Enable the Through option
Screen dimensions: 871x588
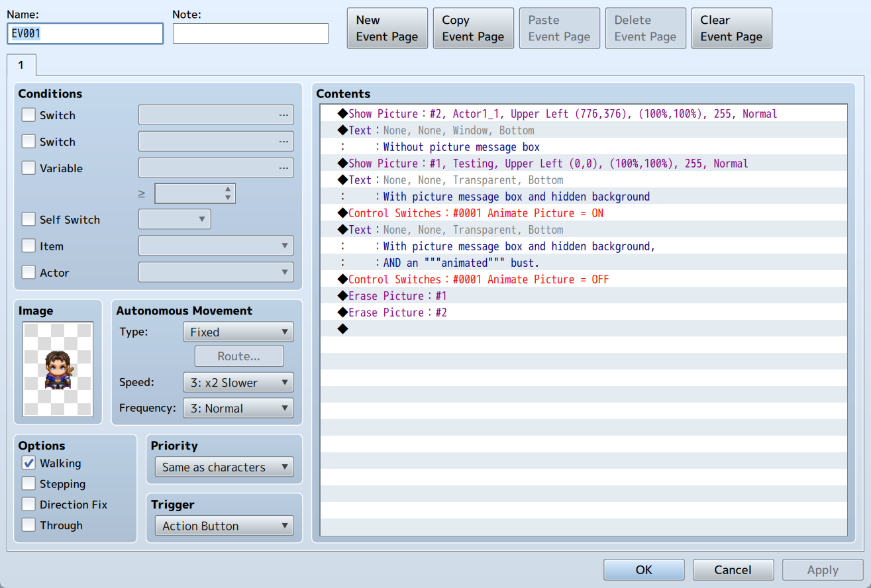pyautogui.click(x=28, y=525)
